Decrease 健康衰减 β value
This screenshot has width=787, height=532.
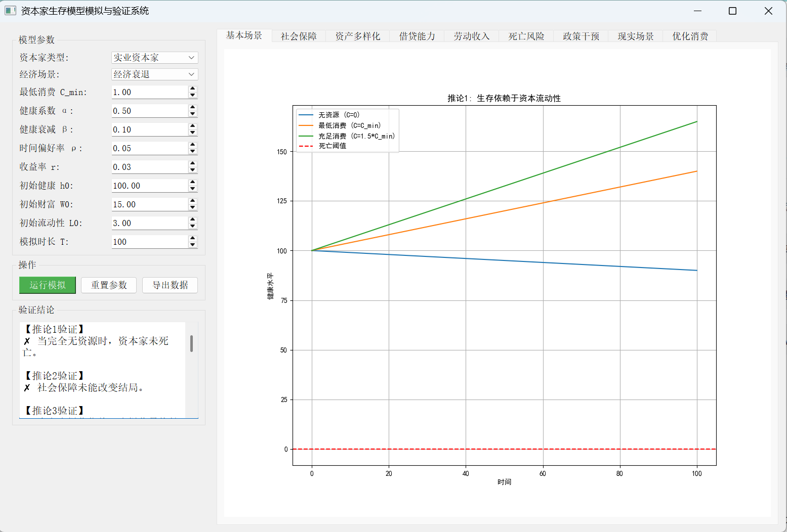tap(192, 132)
